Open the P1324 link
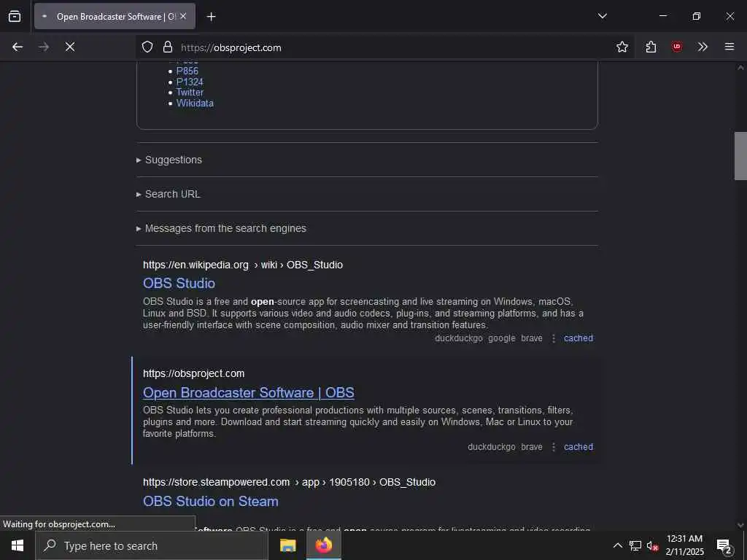Screen dimensions: 747x560 tap(190, 82)
